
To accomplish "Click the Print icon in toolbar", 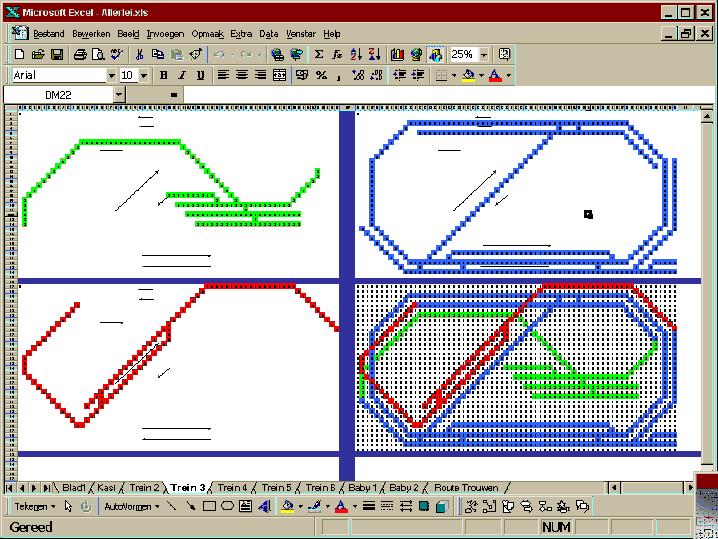I will click(x=80, y=54).
